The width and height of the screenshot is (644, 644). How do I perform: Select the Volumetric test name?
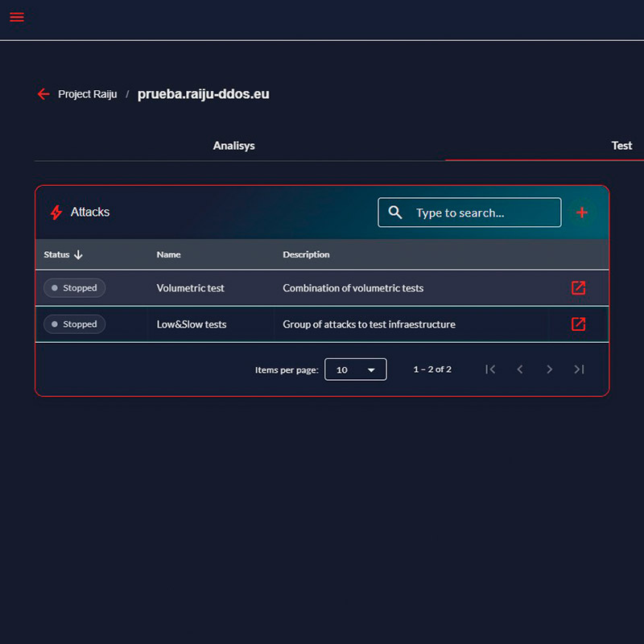pos(190,288)
